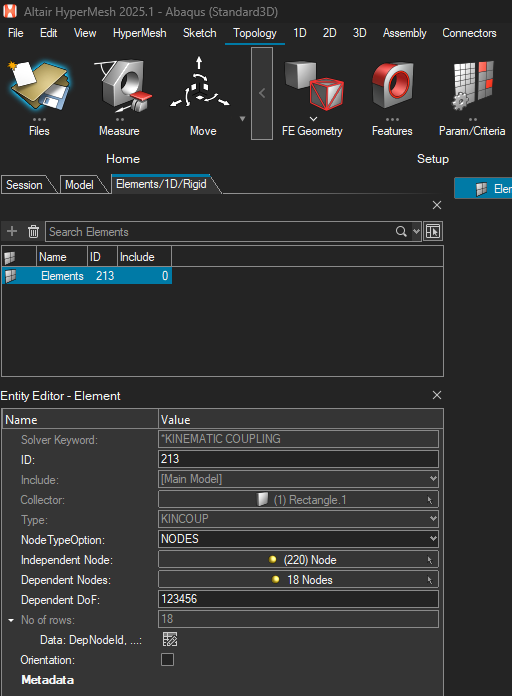Viewport: 512px width, 696px height.
Task: Open the Assembly ribbon tab
Action: 405,33
